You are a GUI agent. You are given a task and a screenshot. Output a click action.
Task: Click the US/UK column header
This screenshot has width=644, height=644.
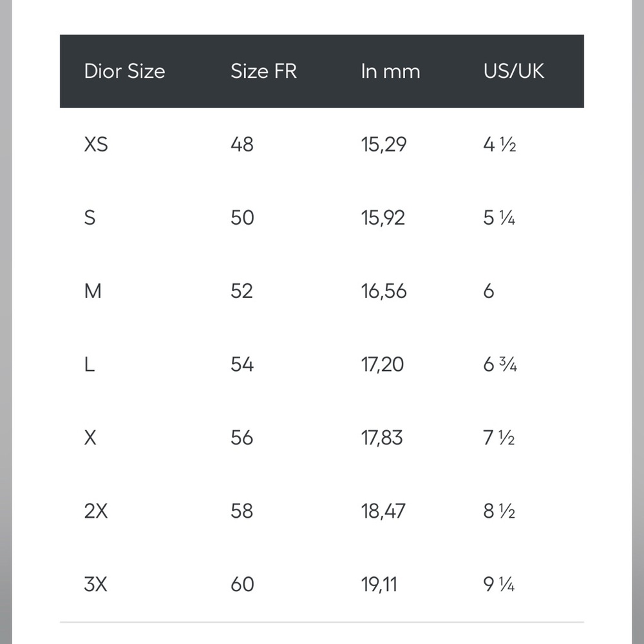pyautogui.click(x=513, y=71)
